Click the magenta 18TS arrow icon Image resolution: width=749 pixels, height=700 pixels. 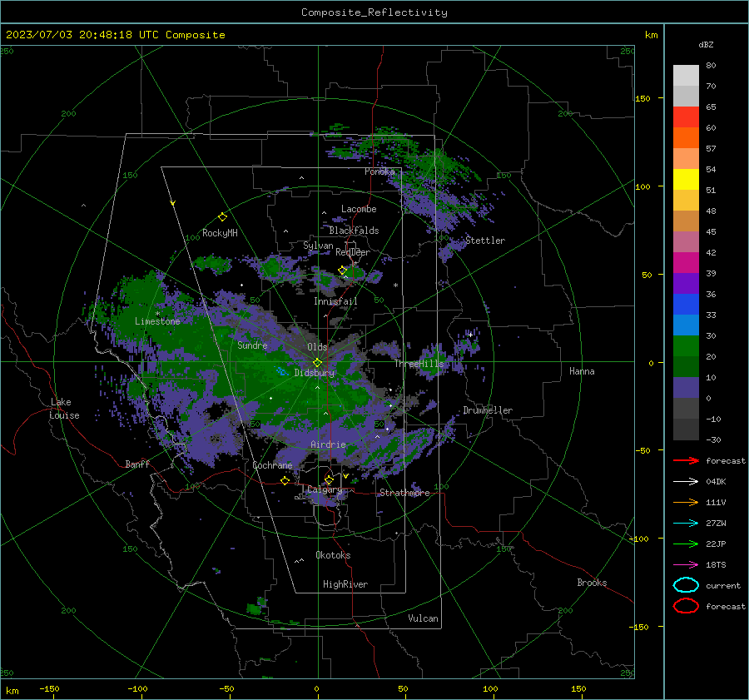tap(686, 565)
